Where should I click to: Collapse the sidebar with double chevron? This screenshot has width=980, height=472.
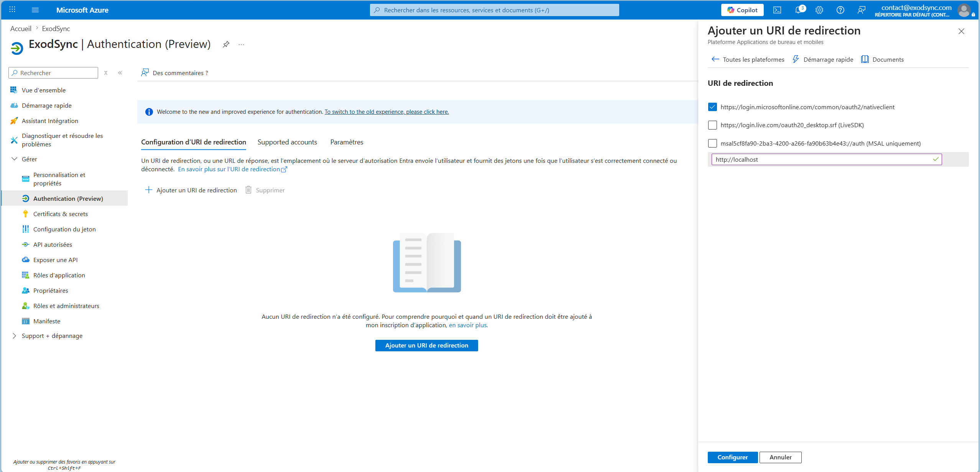click(120, 73)
